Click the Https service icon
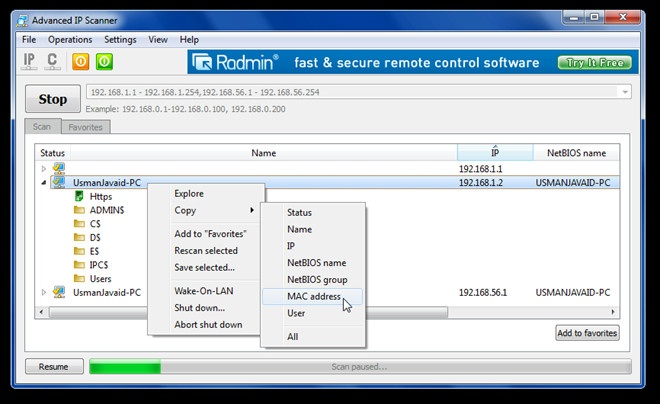This screenshot has height=404, width=660. [x=79, y=196]
